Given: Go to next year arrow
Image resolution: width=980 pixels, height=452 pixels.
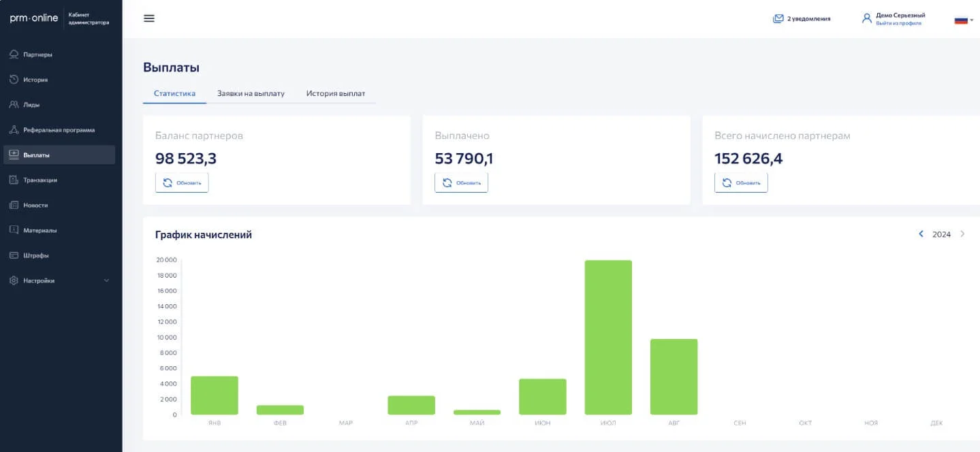Looking at the screenshot, I should tap(962, 234).
